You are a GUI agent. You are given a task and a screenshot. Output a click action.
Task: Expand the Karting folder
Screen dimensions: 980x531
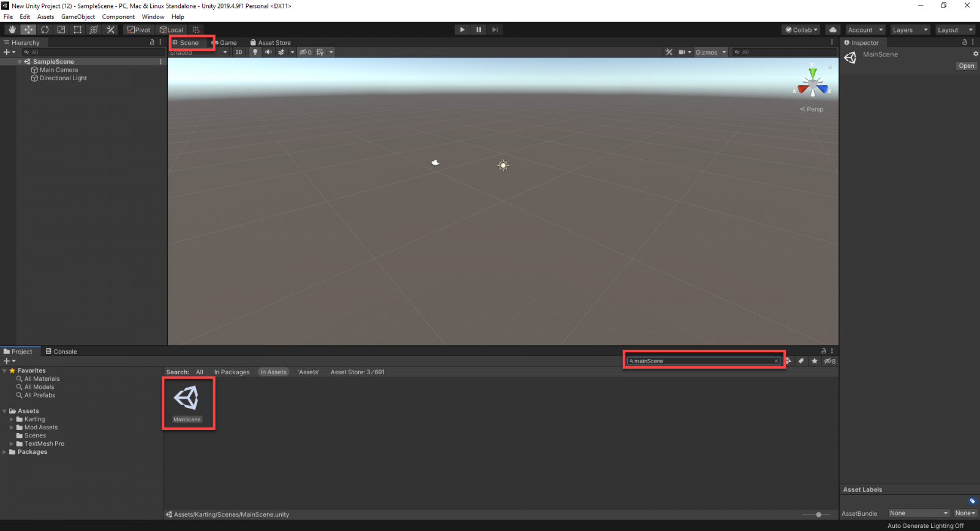pyautogui.click(x=11, y=420)
